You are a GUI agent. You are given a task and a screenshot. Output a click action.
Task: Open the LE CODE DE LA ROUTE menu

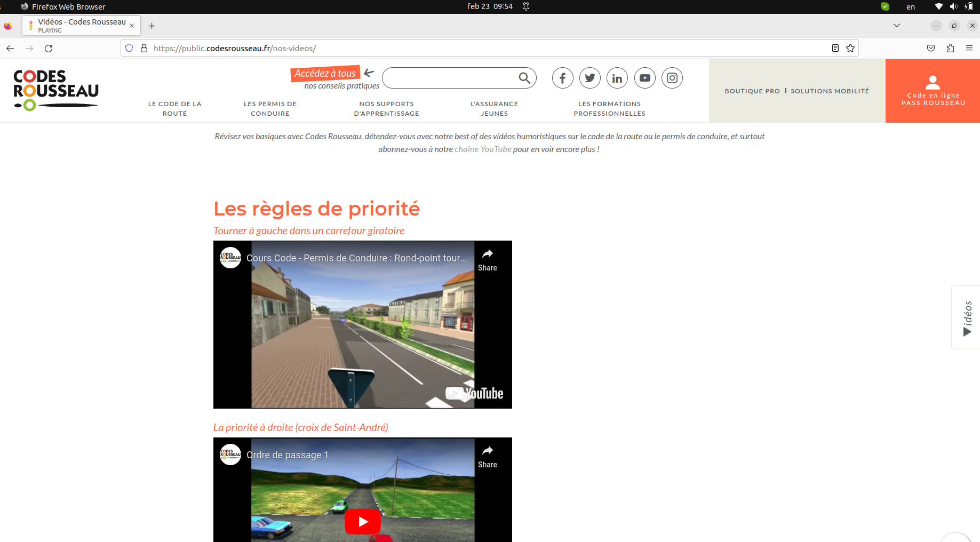tap(174, 108)
